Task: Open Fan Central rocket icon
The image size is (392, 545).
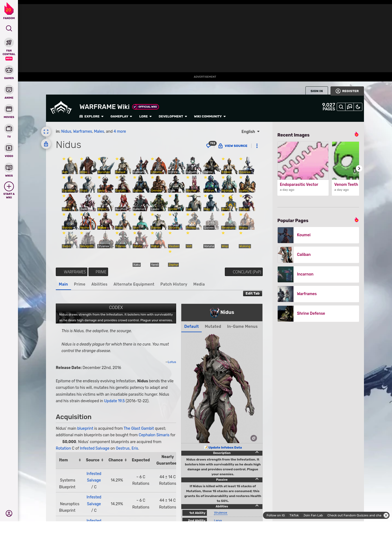Action: point(9,43)
